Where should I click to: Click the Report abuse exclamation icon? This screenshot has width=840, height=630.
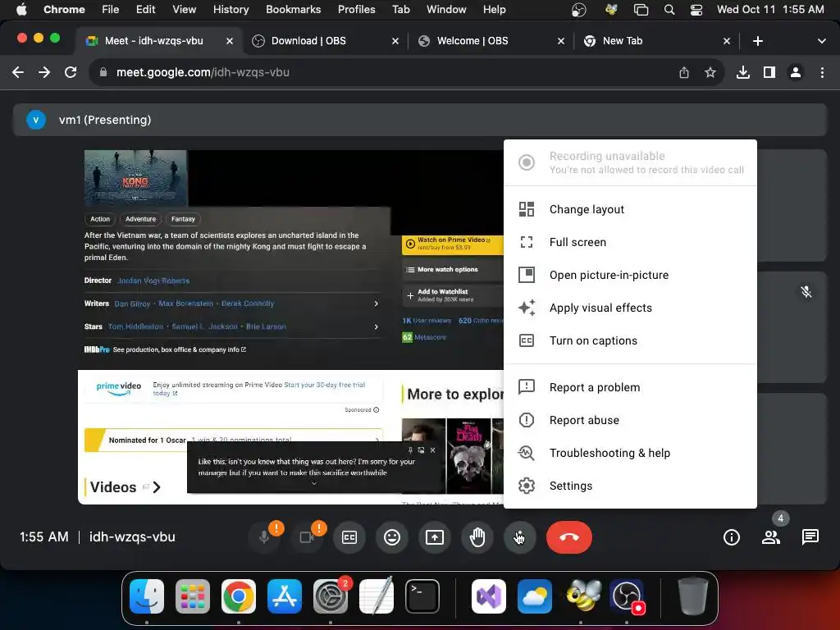point(527,420)
